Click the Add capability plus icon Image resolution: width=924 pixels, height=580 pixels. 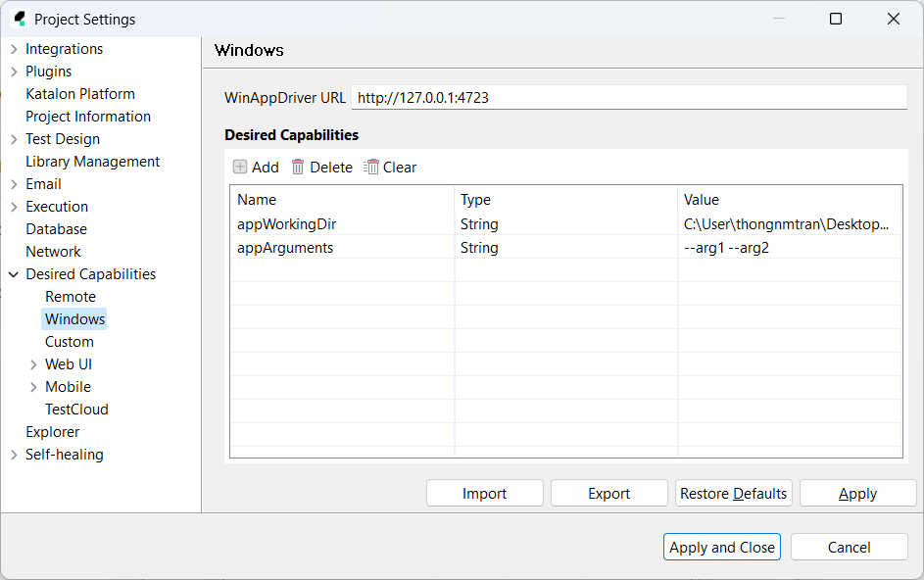(x=240, y=168)
